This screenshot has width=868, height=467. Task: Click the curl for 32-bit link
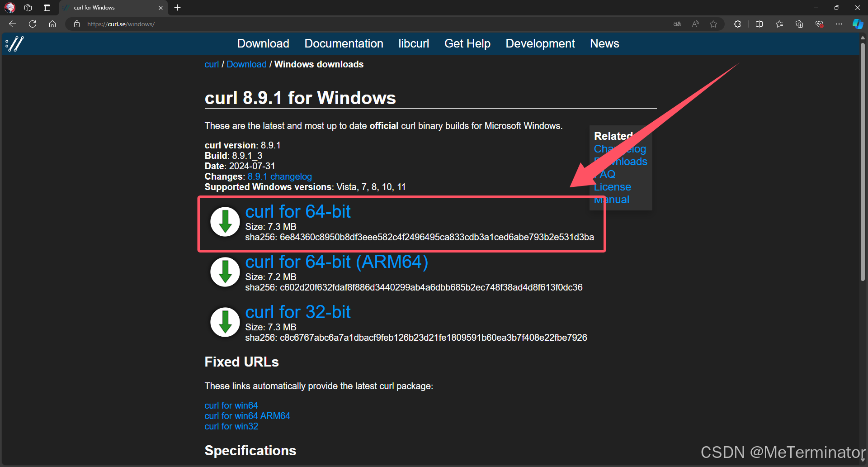coord(298,312)
